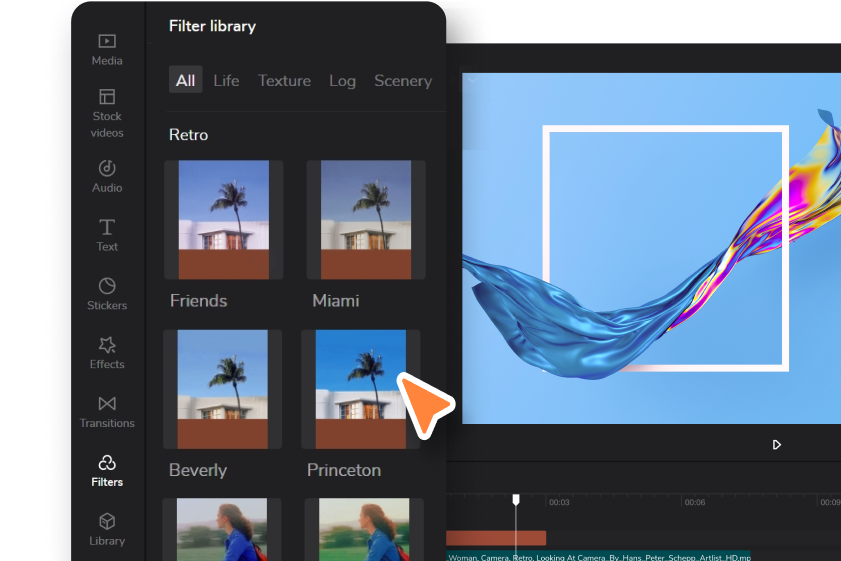The image size is (841, 561).
Task: Select the Woman Camera Retro video clip
Action: [598, 557]
